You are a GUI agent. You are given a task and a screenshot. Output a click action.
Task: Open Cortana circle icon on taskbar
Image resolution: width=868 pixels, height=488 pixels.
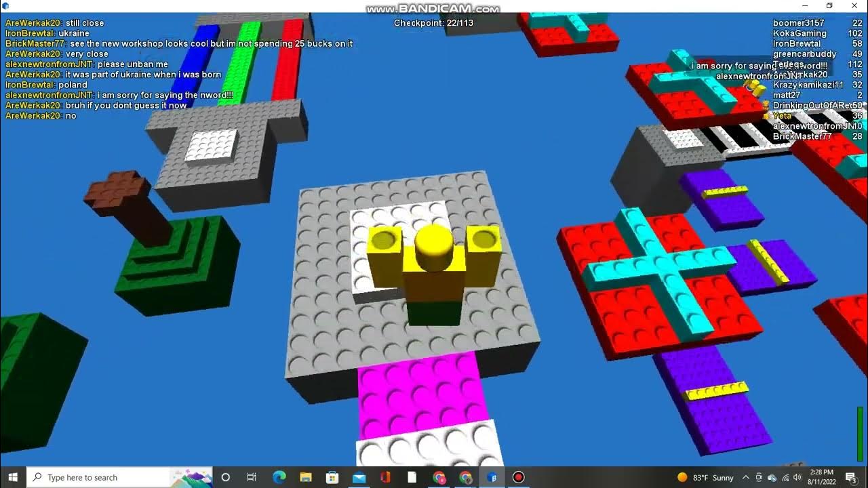pyautogui.click(x=226, y=477)
